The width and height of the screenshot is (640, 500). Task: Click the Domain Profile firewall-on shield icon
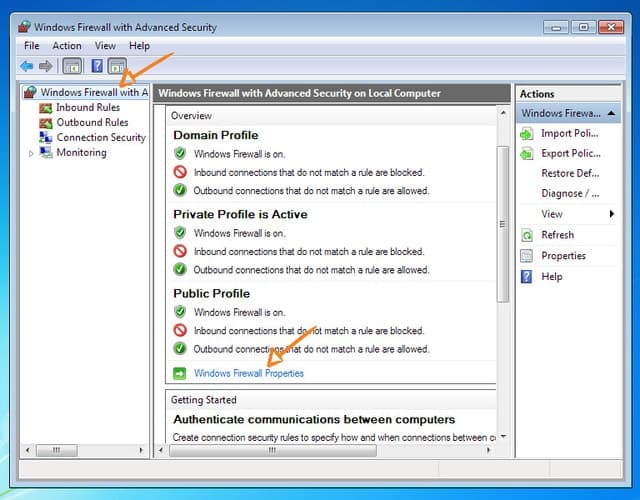pos(180,154)
